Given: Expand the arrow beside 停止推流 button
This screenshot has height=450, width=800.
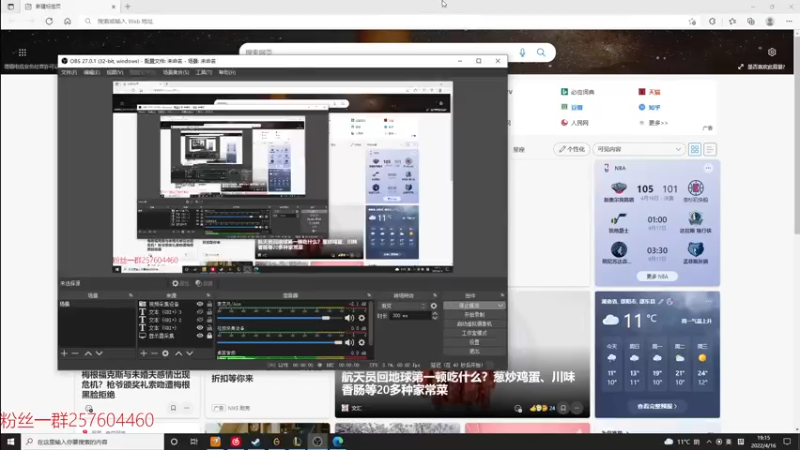Looking at the screenshot, I should click(501, 306).
